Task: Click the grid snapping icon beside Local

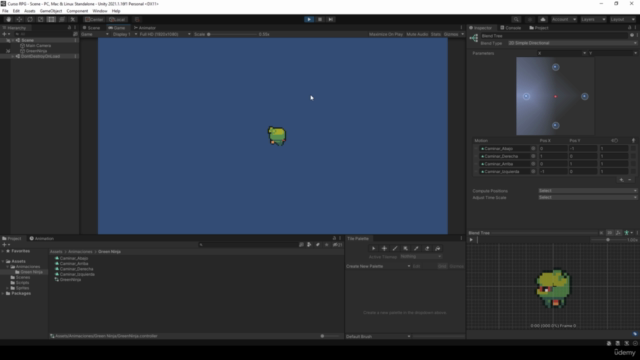Action: point(137,19)
